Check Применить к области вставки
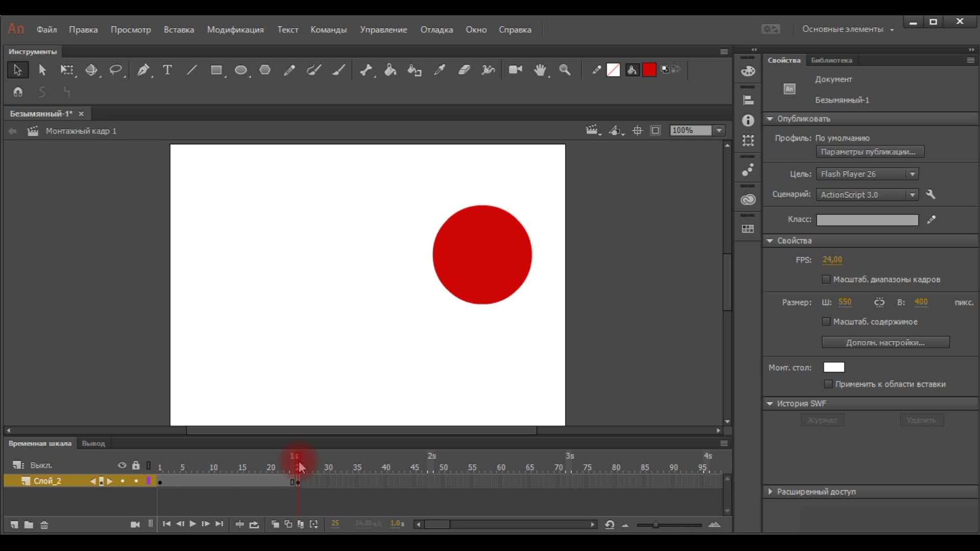The height and width of the screenshot is (551, 980). [828, 384]
